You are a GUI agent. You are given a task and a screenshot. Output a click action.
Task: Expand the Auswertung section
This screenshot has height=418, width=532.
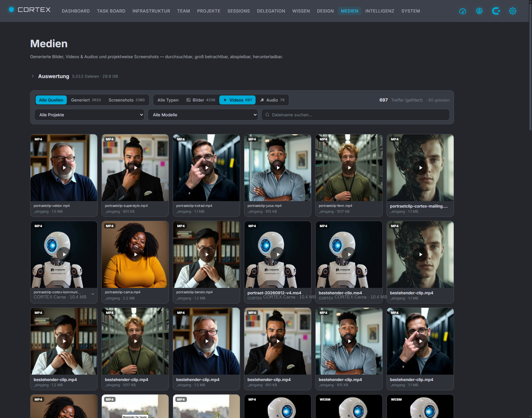[54, 76]
